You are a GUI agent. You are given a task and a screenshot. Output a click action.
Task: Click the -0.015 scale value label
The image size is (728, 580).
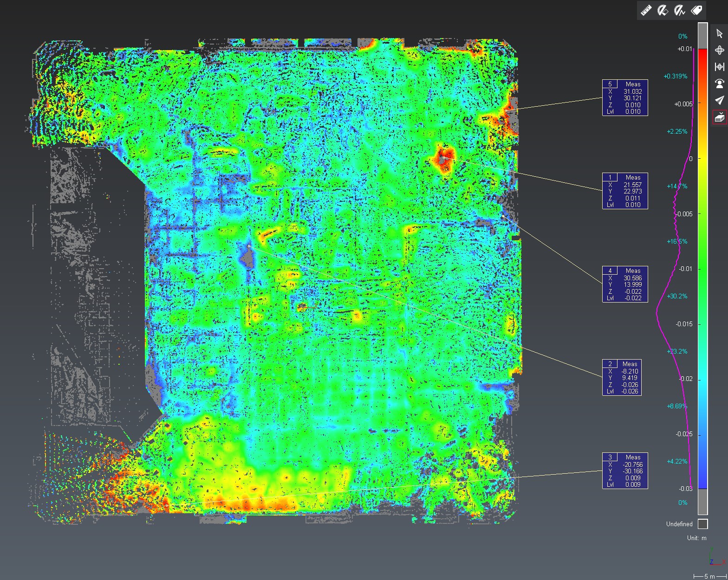click(x=684, y=324)
